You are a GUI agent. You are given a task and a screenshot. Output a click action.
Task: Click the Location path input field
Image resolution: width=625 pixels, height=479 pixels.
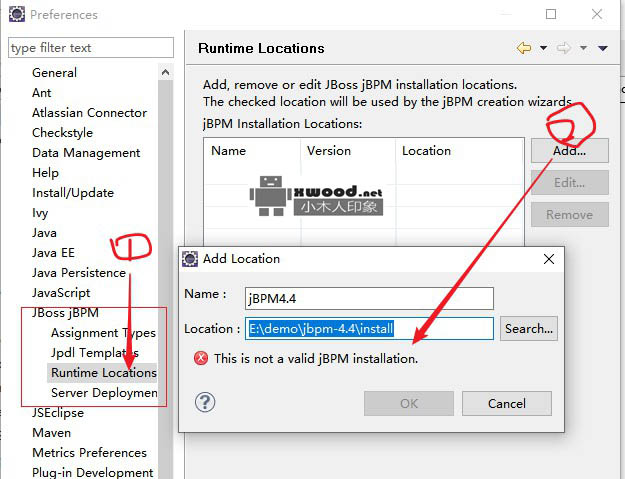(369, 329)
